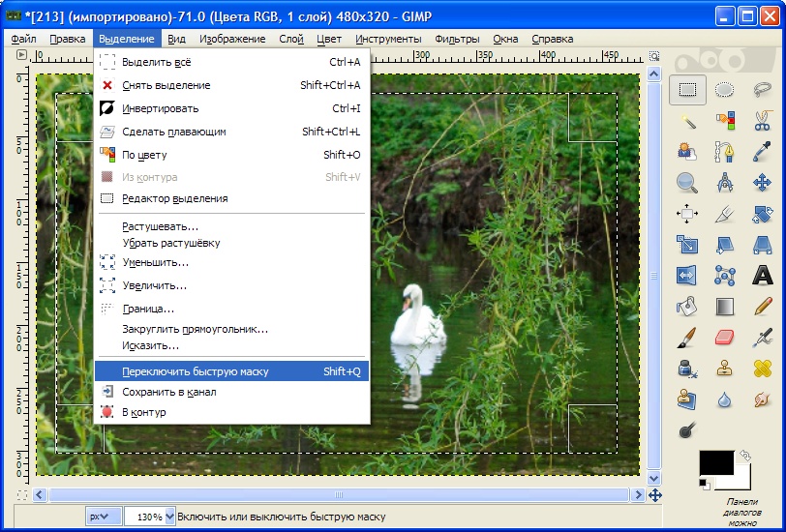Toggle quick mask button at canvas bottom-left corner
786x532 pixels.
[22, 495]
